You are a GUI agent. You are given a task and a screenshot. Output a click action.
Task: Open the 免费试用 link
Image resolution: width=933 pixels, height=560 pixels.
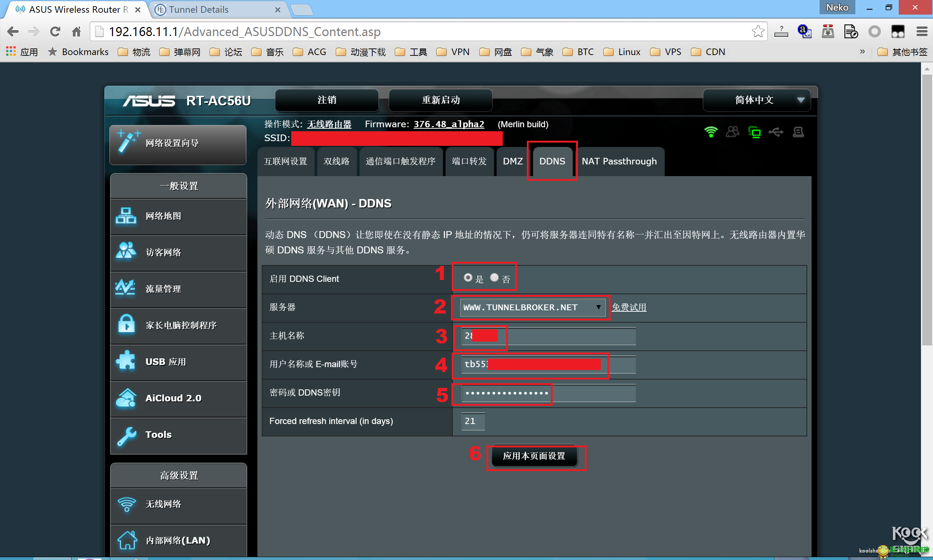(629, 307)
